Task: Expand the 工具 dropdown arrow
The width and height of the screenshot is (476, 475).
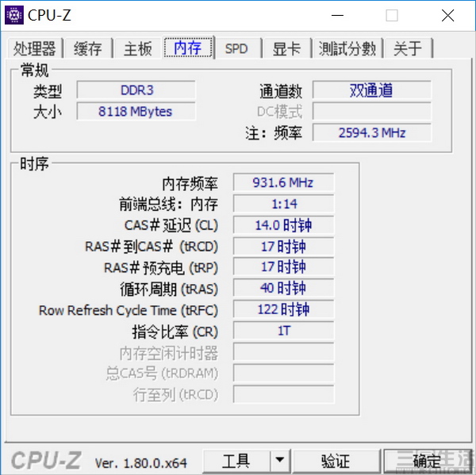Action: click(280, 461)
